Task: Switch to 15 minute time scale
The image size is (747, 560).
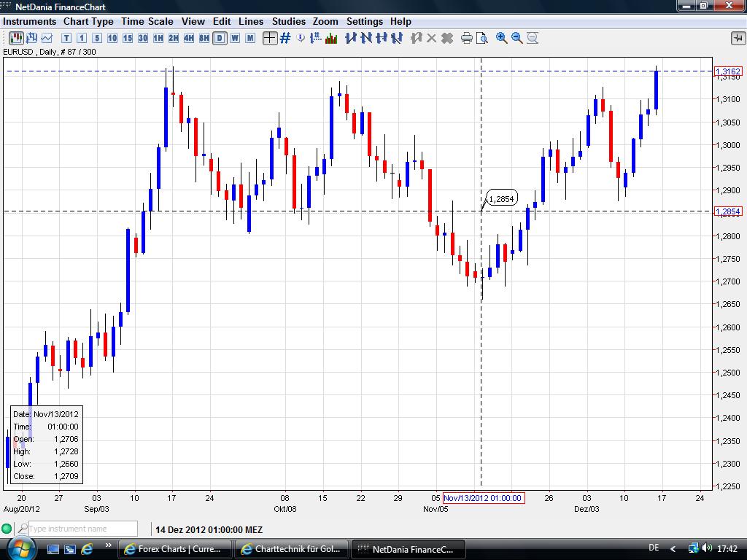Action: click(127, 38)
